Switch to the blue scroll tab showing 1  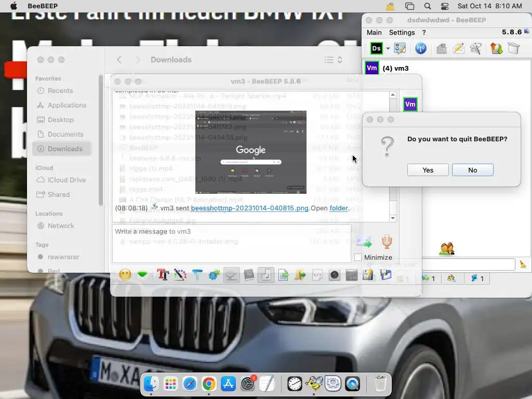(x=477, y=278)
